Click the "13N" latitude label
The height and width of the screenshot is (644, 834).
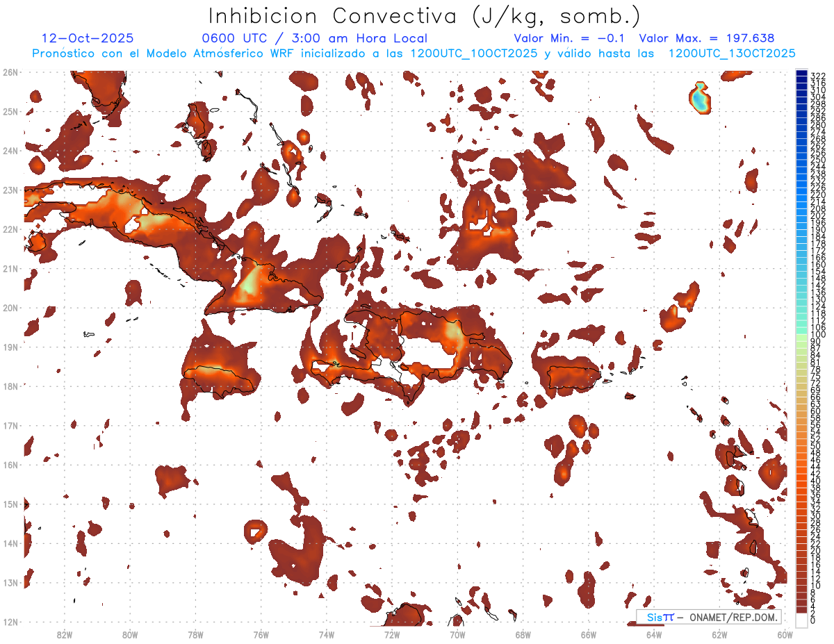tap(10, 583)
